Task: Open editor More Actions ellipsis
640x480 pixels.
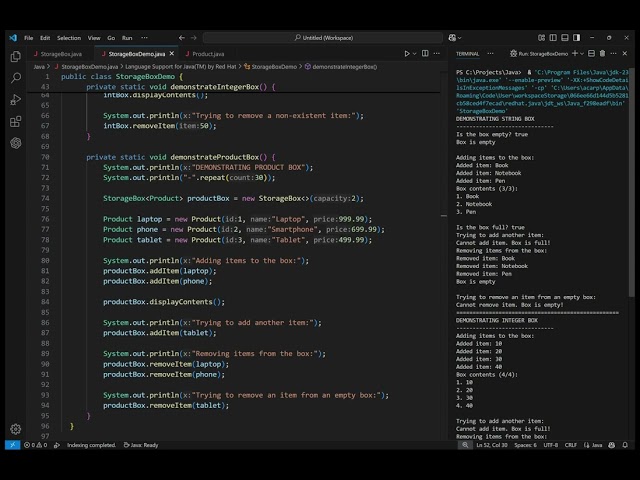Action: pyautogui.click(x=437, y=53)
